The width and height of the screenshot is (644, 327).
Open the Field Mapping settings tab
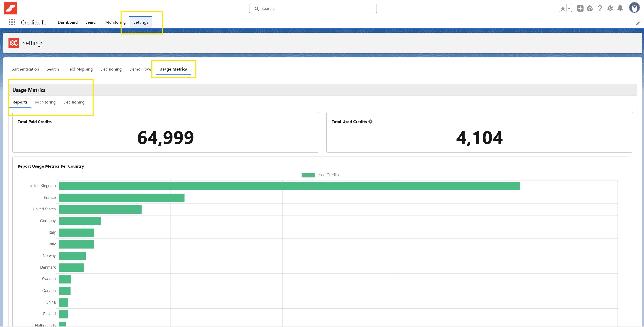[80, 69]
